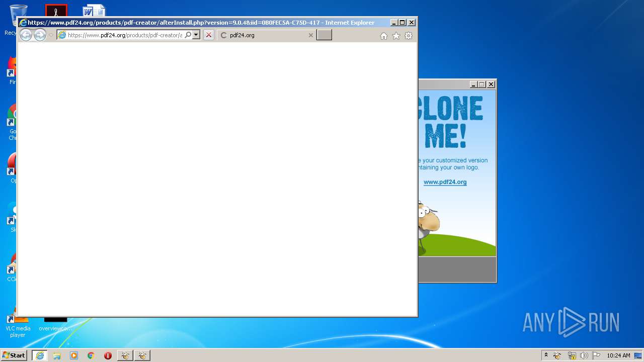Expand the address bar autocomplete dropdown
This screenshot has width=644, height=362.
[196, 35]
